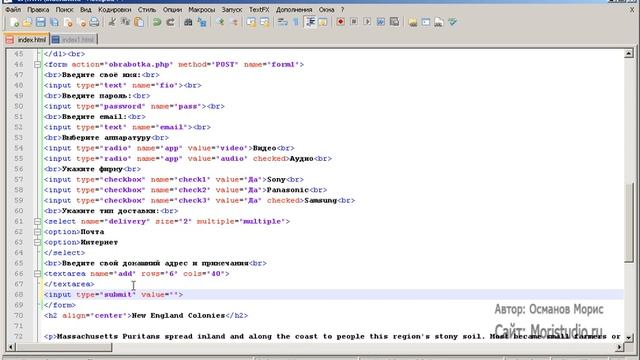Place cursor in the submit input line 68
Screen dimensions: 640x360
point(333,295)
